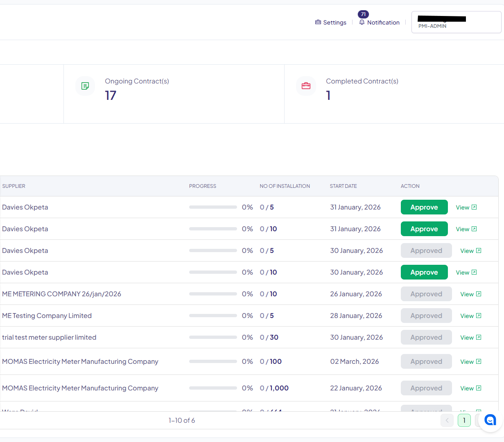Click the Completed Contracts briefcase icon

click(x=306, y=86)
